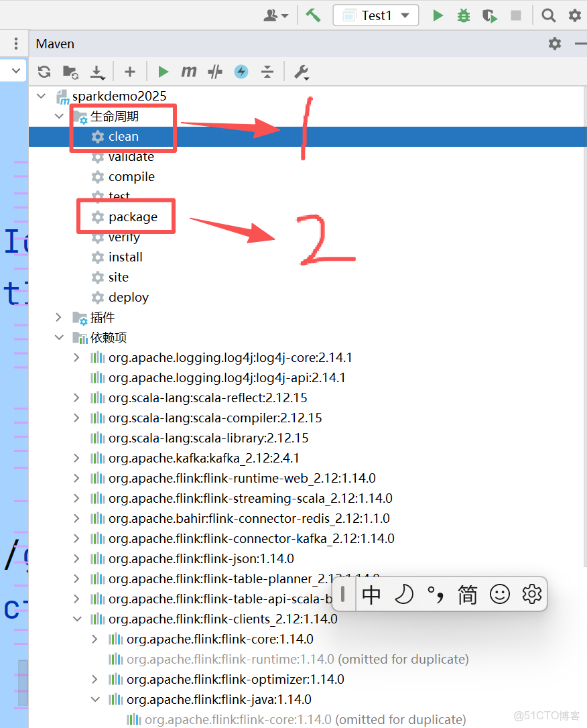
Task: Select the package lifecycle goal
Action: click(133, 217)
